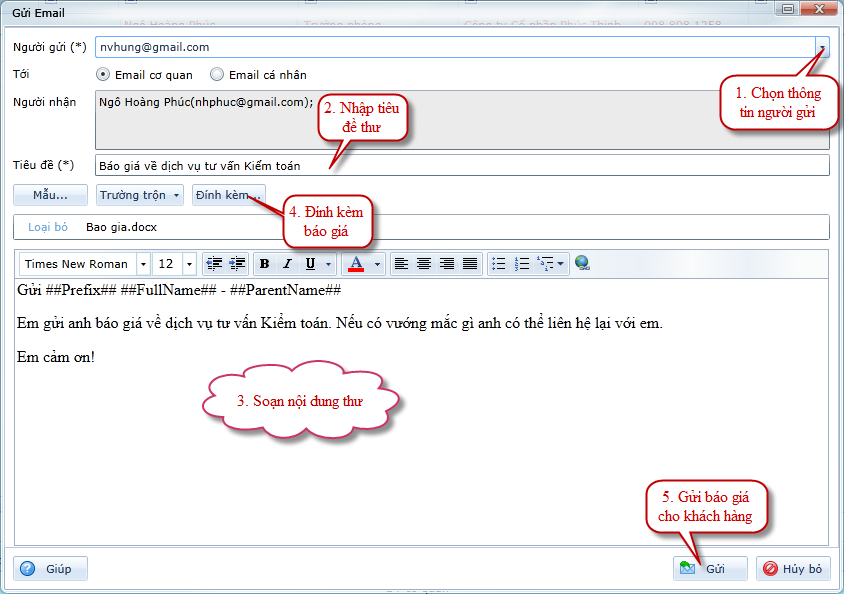Click into the Tiêu đề subject field
Image resolution: width=844 pixels, height=594 pixels.
(460, 166)
